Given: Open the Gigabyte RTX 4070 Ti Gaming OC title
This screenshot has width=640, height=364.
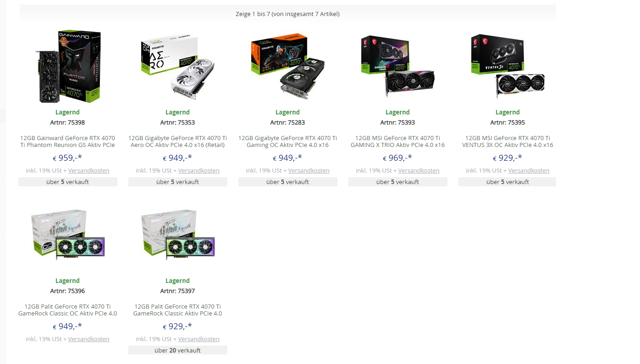Looking at the screenshot, I should click(287, 141).
